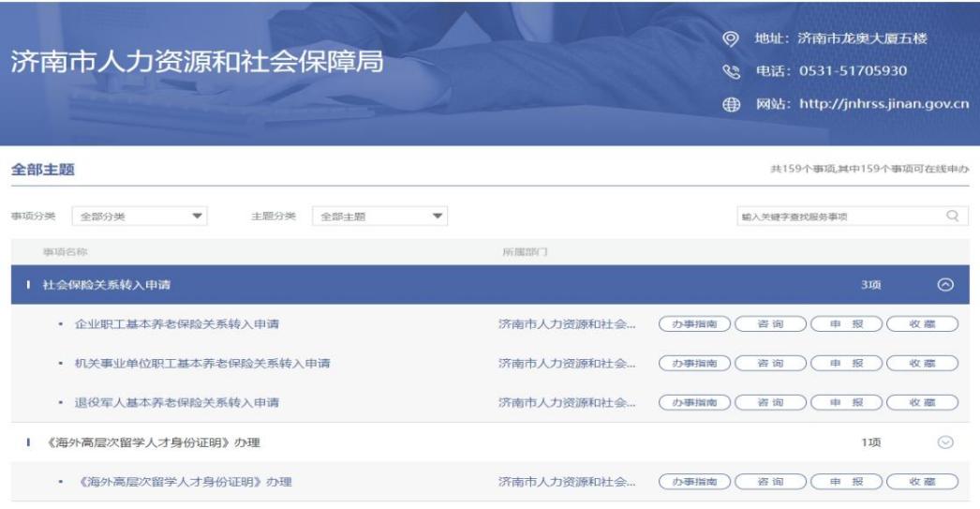Click 咨询 for 企业职工基本养老保险关系转入申请
The height and width of the screenshot is (509, 980).
click(769, 324)
